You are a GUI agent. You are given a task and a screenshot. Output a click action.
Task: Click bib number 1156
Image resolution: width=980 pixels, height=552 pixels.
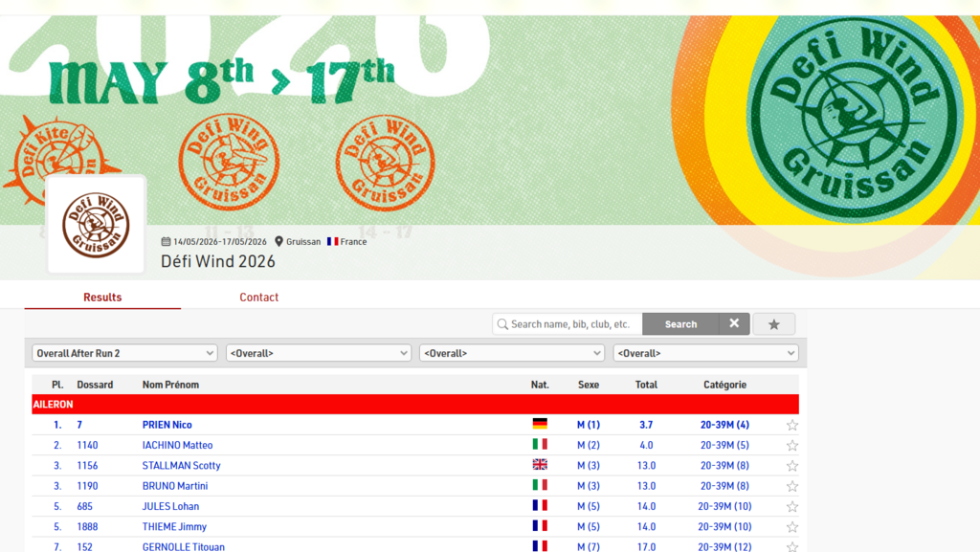click(x=87, y=466)
